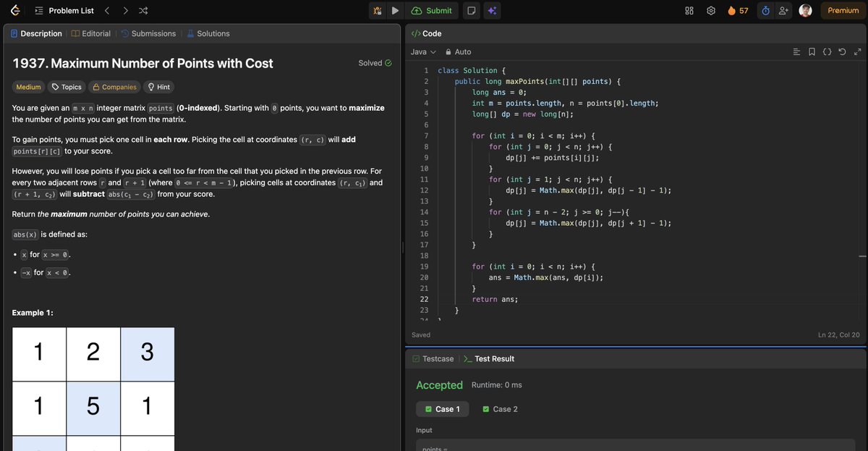Click in code line 22 return ans
This screenshot has height=451, width=868.
495,299
